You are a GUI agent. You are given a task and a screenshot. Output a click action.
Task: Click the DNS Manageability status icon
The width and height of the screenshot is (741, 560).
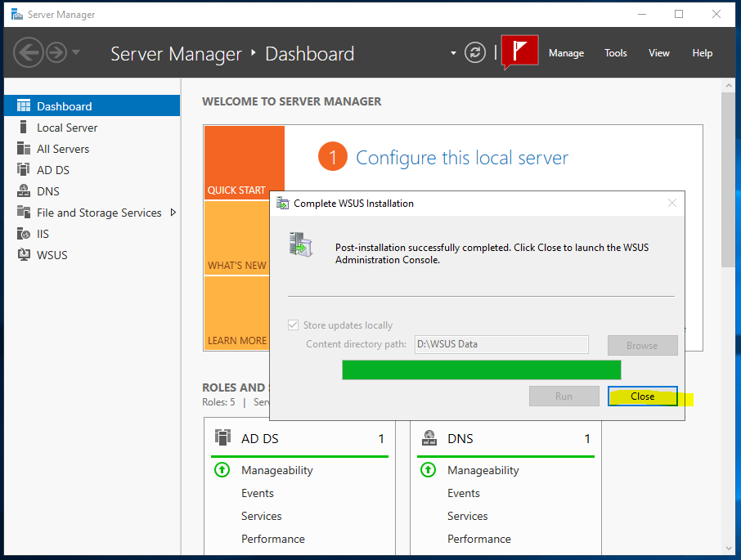[428, 470]
